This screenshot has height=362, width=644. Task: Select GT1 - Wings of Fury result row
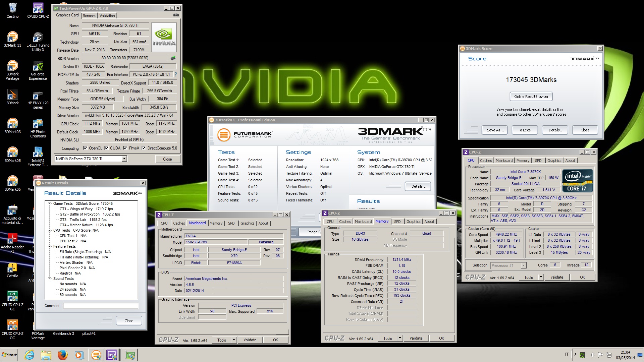tap(86, 209)
